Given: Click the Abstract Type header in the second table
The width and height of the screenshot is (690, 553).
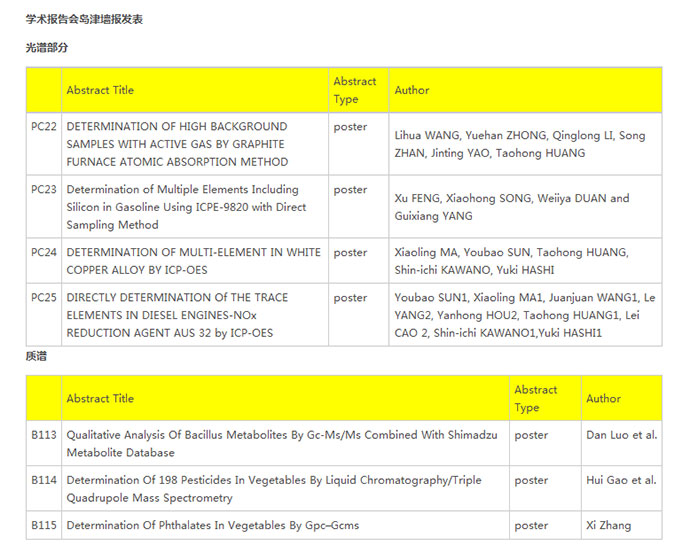Looking at the screenshot, I should pyautogui.click(x=536, y=399).
